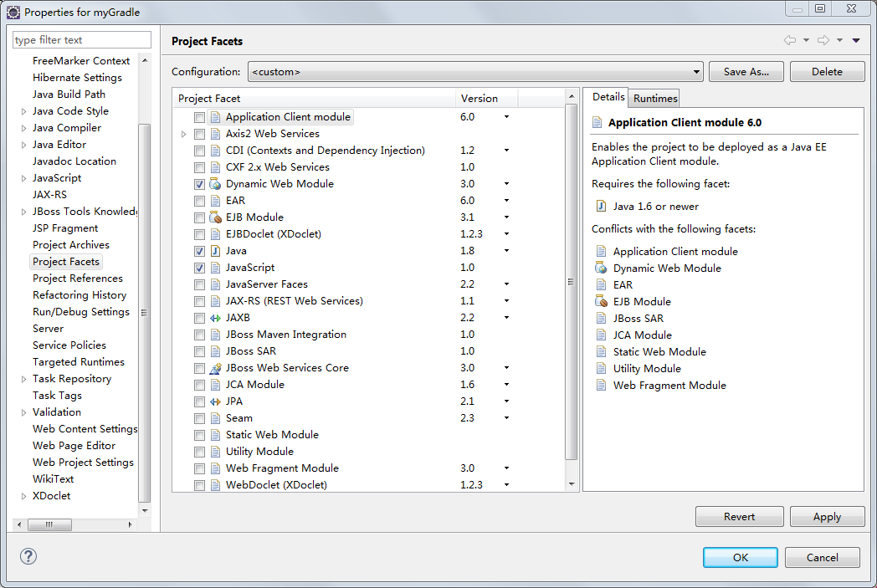Click the Save As... button

point(746,72)
